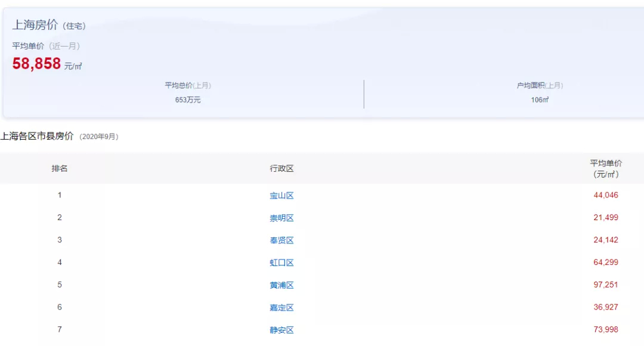
Task: Open the 虹口区 district link
Action: click(x=281, y=262)
